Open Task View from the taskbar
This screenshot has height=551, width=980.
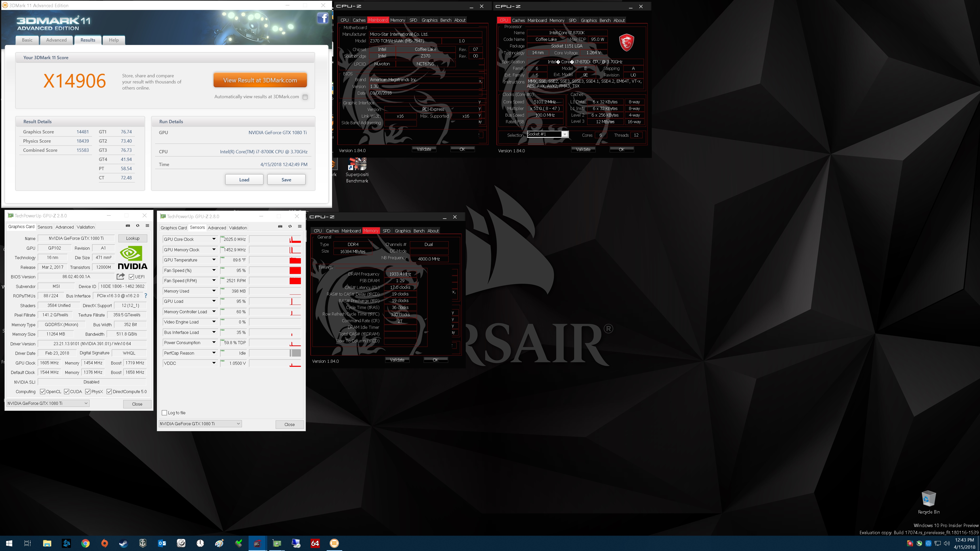[27, 543]
